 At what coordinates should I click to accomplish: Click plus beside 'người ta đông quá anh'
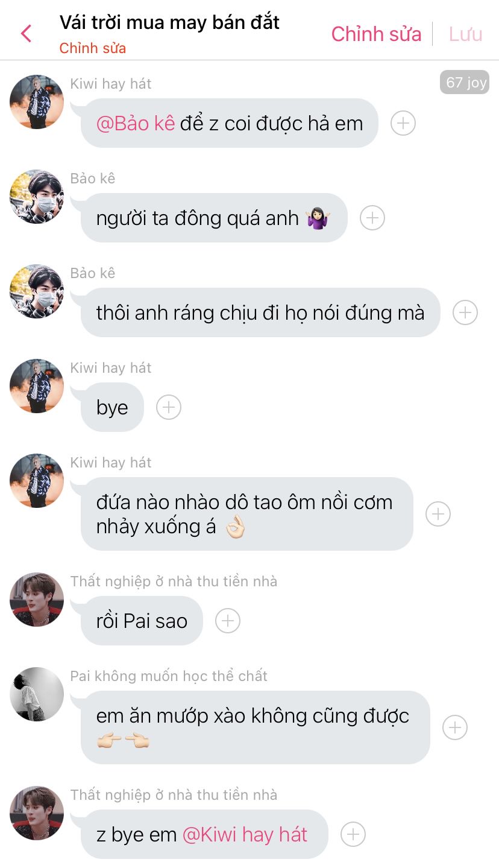click(372, 218)
